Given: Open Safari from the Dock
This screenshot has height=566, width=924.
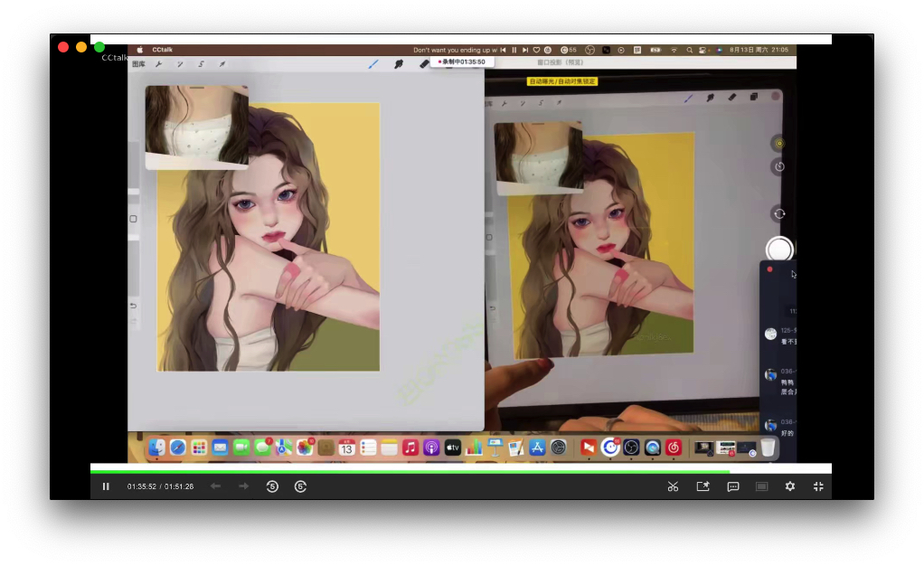Looking at the screenshot, I should (x=178, y=448).
